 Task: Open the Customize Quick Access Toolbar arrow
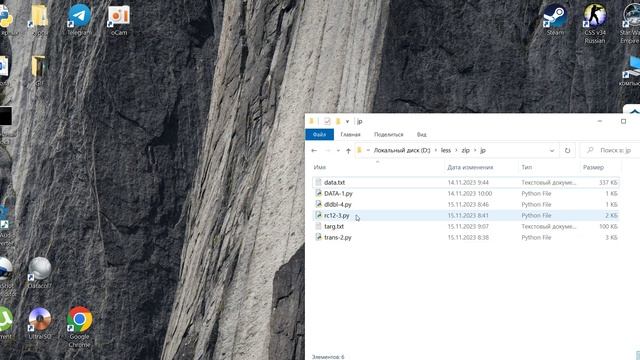point(347,121)
